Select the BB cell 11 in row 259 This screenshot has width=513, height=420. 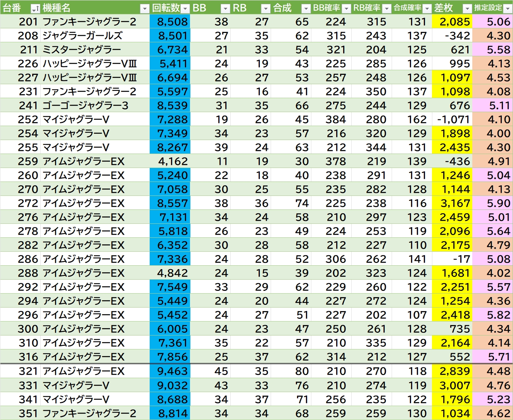point(210,161)
